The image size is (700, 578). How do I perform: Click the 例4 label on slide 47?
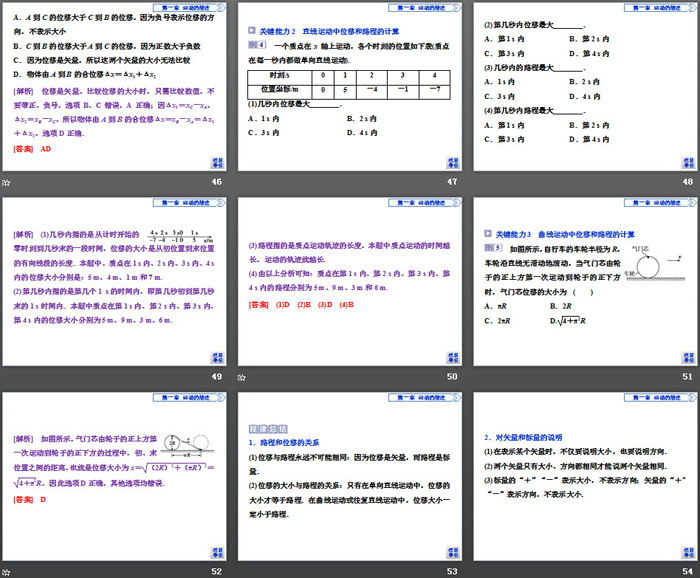pyautogui.click(x=253, y=44)
